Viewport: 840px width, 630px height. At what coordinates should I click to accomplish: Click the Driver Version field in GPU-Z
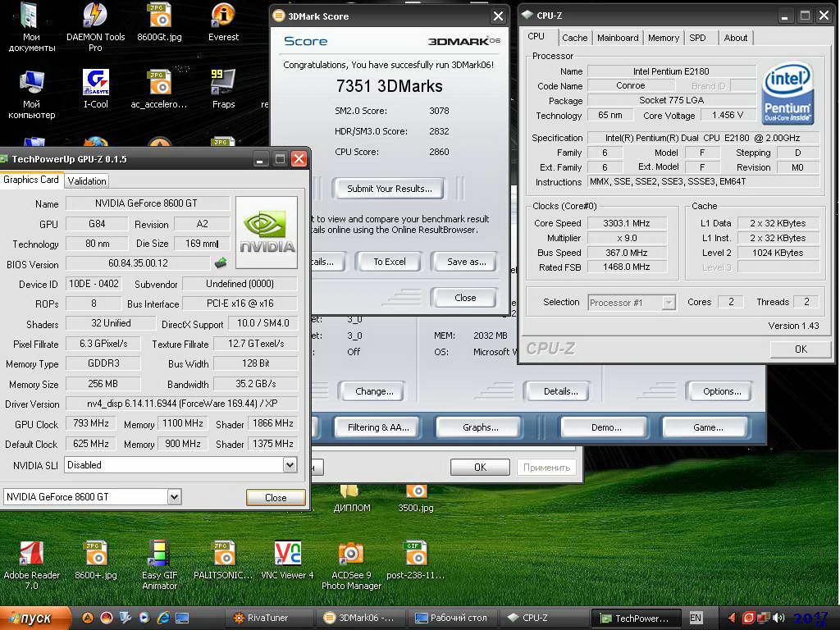(182, 404)
